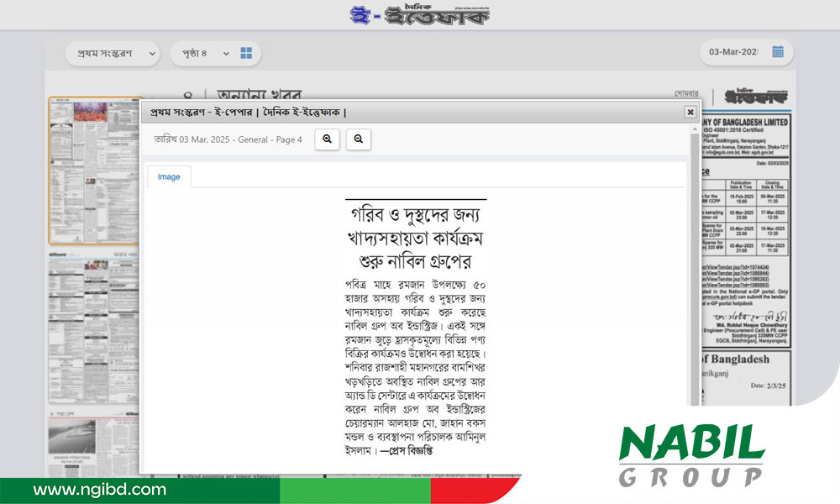Open the প্রথম সংস্করণ edition dropdown
Image resolution: width=840 pixels, height=504 pixels.
click(x=113, y=54)
